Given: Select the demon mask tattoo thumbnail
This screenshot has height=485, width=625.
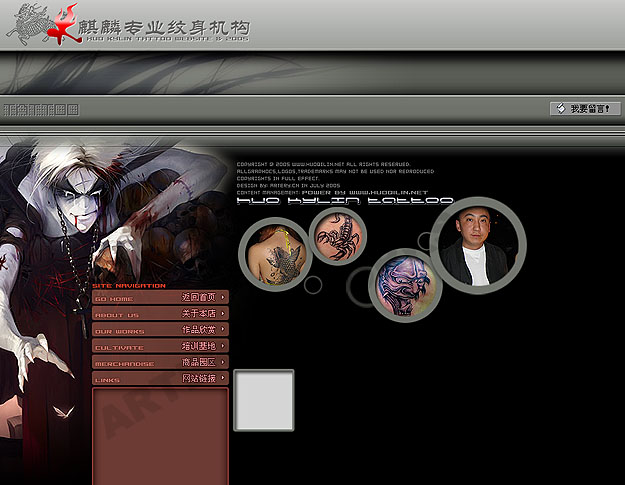Looking at the screenshot, I should click(404, 285).
